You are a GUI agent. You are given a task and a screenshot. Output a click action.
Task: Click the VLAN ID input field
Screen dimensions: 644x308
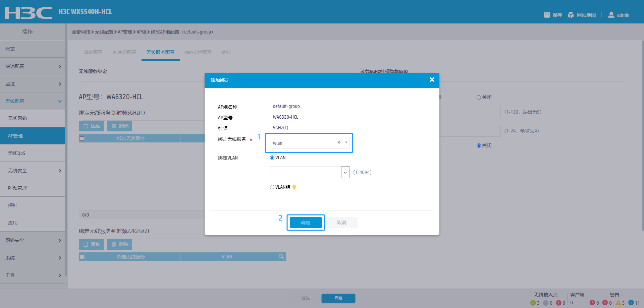(305, 173)
